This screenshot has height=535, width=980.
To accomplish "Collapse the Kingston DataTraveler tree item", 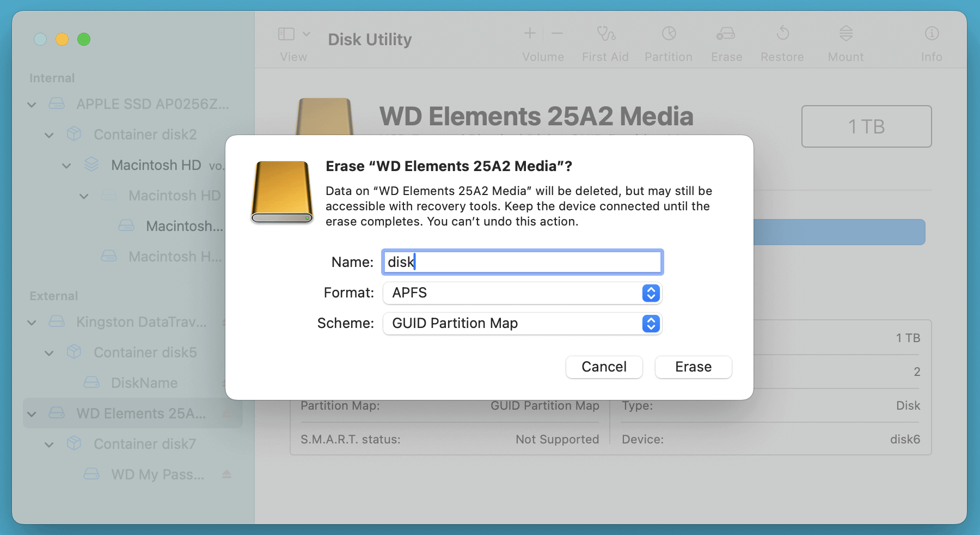I will [32, 323].
